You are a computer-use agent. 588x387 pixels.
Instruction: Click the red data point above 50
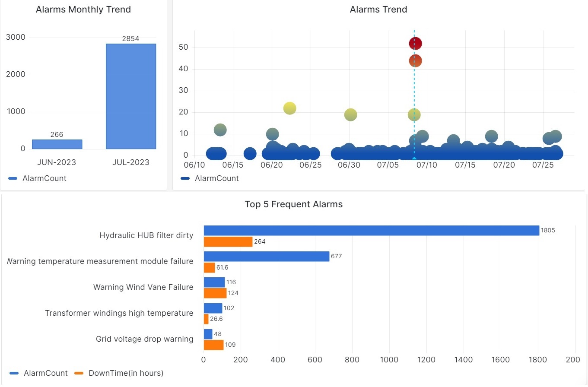coord(415,44)
